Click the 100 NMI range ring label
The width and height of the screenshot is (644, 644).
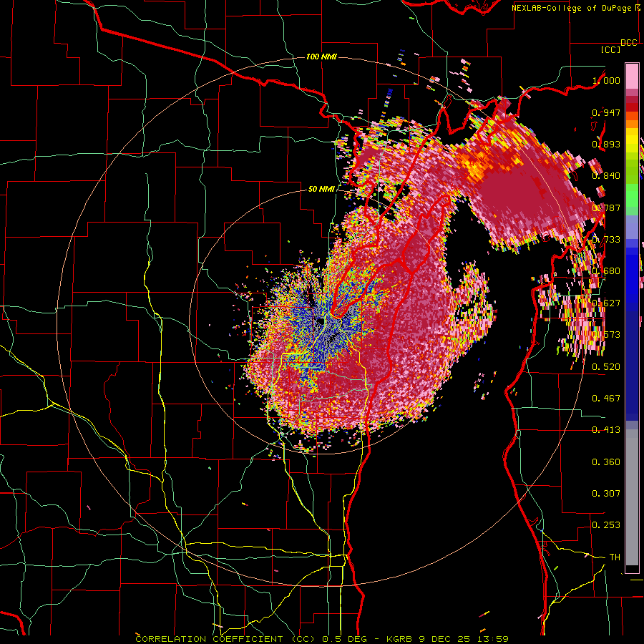(x=321, y=57)
